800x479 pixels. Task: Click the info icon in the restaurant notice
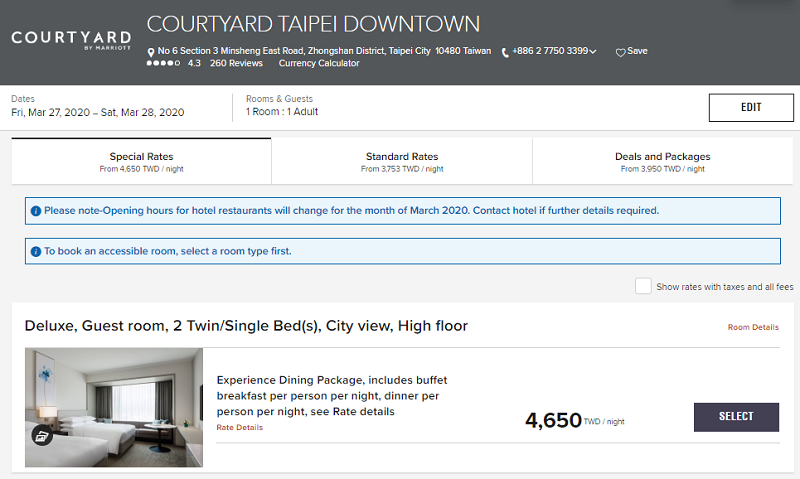tap(36, 211)
